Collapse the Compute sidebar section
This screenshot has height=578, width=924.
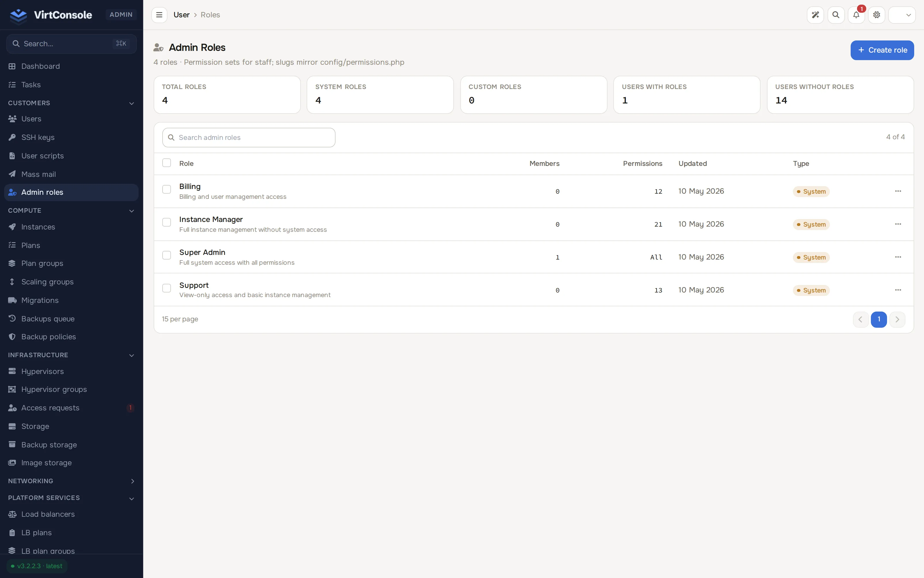point(71,210)
